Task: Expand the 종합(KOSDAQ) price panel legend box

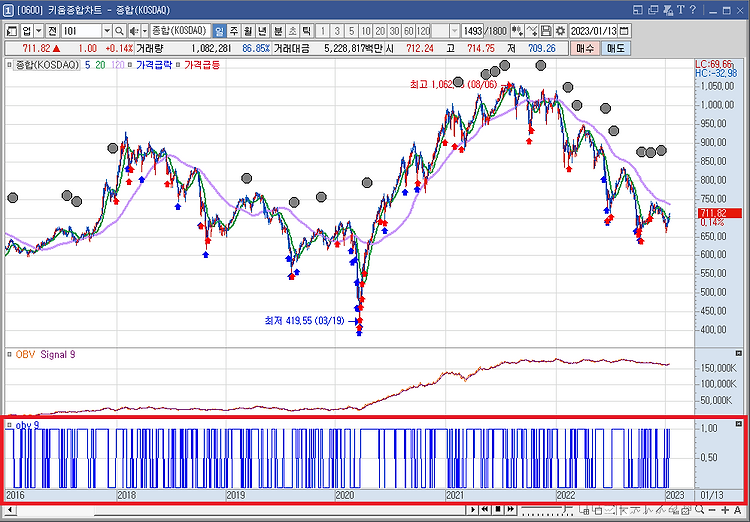Action: tap(9, 65)
